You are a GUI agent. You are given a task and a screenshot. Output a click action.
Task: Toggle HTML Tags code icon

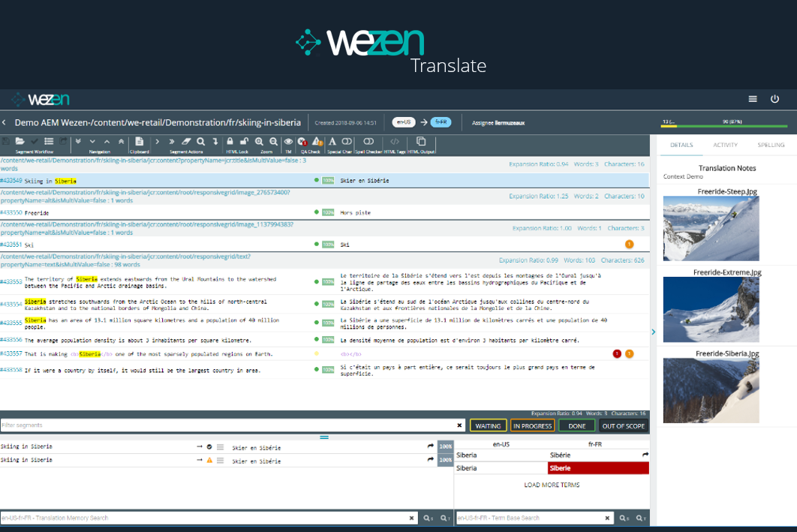coord(395,141)
